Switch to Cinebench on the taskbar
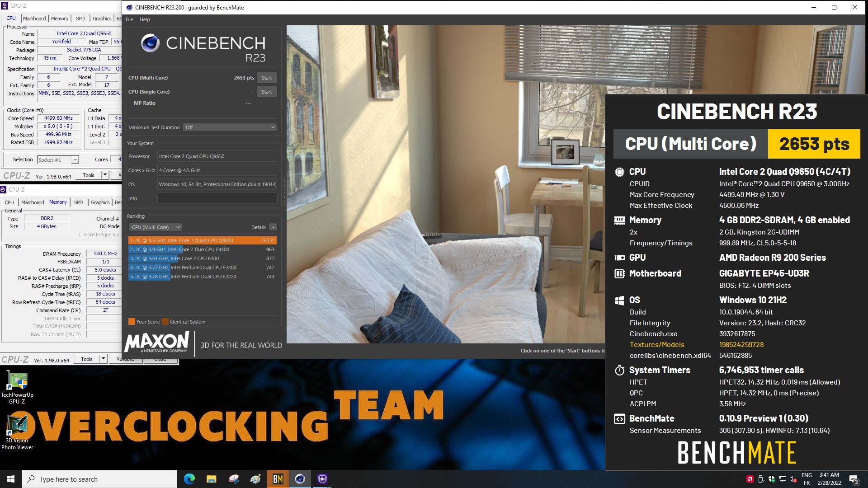The image size is (868, 488). click(300, 479)
